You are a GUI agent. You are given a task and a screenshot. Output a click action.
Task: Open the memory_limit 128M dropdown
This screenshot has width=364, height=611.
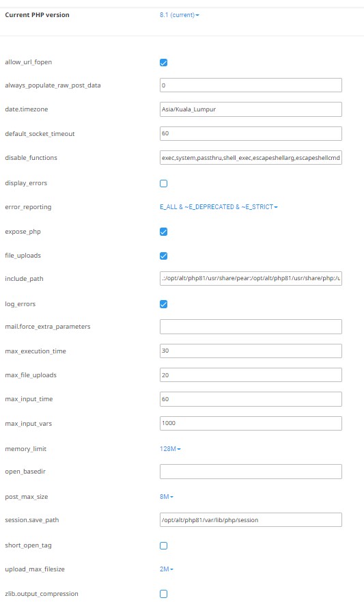(170, 449)
